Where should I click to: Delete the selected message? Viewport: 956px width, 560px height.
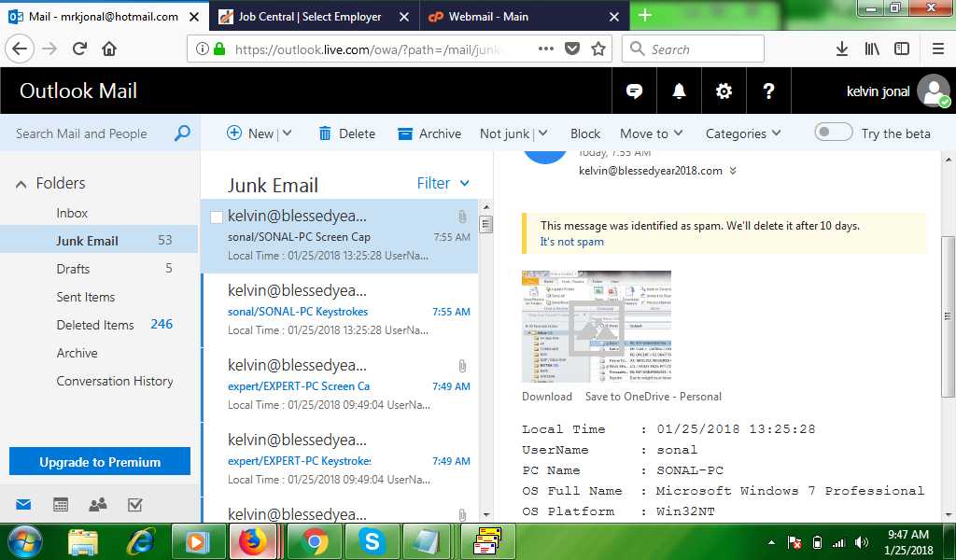(x=347, y=133)
